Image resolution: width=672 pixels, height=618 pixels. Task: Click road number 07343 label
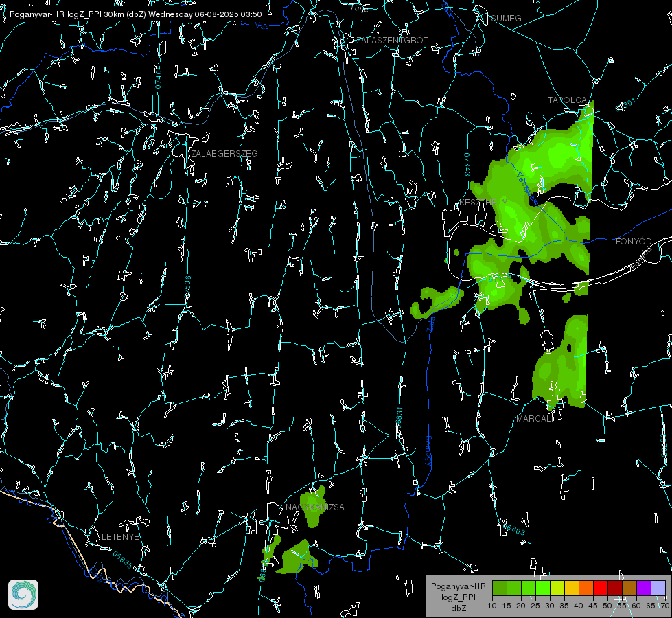click(467, 164)
